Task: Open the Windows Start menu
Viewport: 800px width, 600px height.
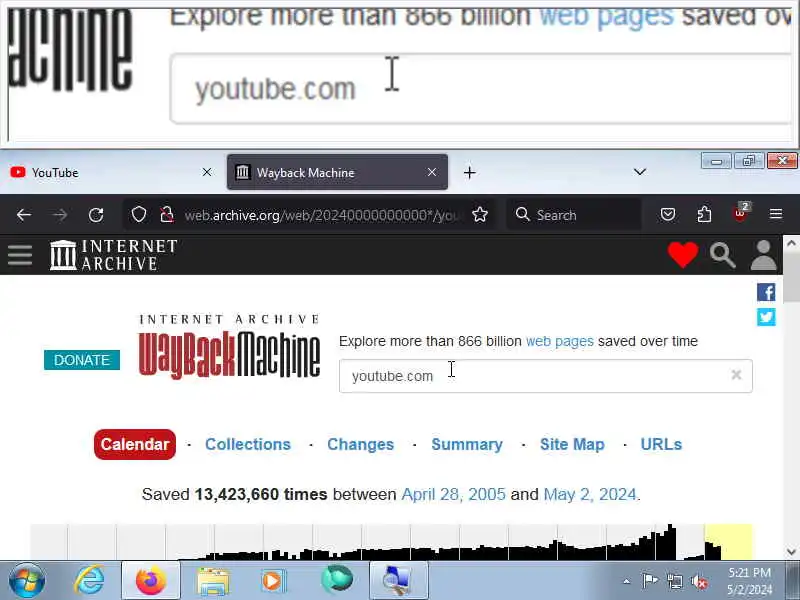Action: pos(27,580)
